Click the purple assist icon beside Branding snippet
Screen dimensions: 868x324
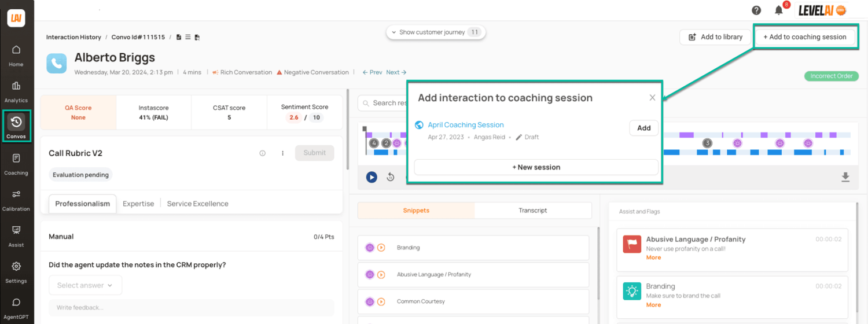370,248
